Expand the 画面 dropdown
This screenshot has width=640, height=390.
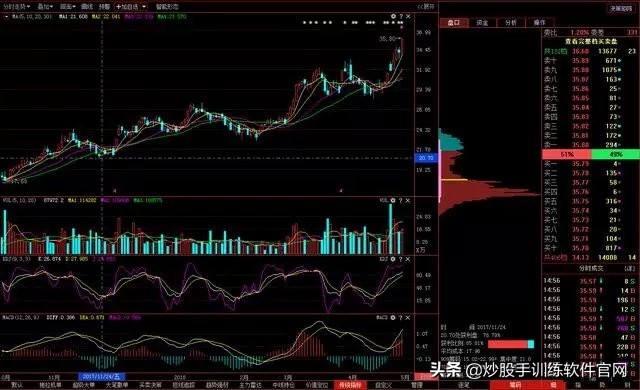tap(67, 7)
